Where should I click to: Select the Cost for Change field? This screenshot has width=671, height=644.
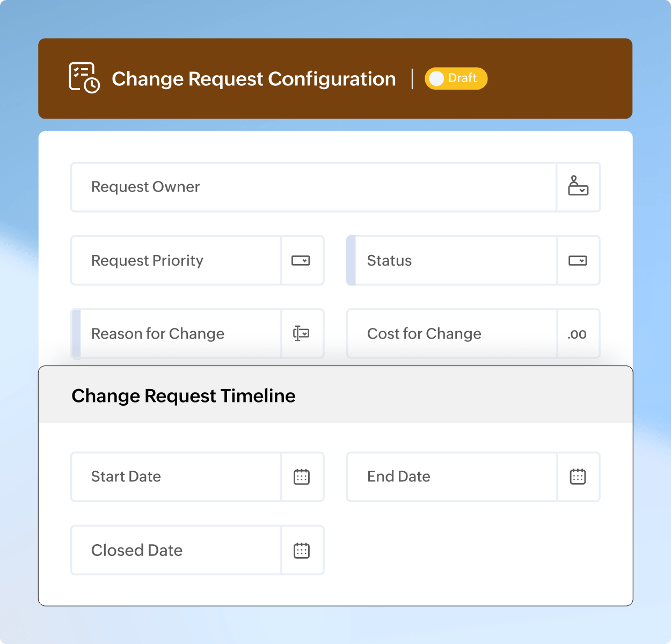[x=451, y=333]
